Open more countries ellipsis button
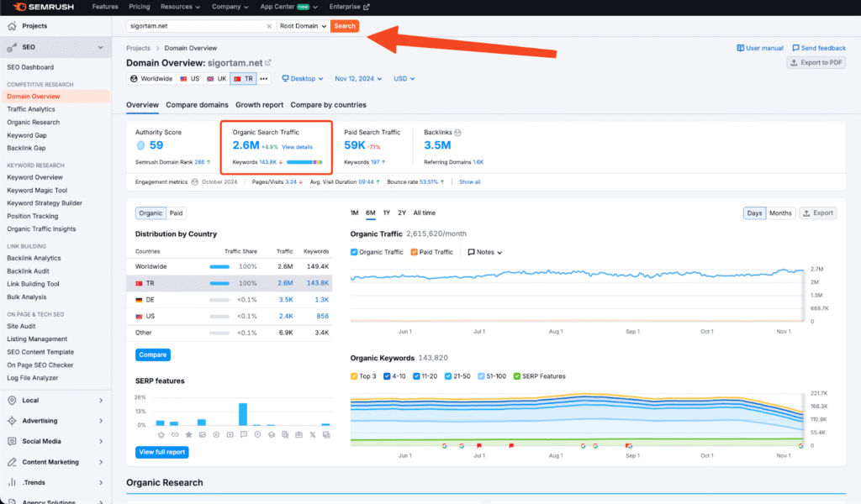This screenshot has width=861, height=504. (263, 79)
